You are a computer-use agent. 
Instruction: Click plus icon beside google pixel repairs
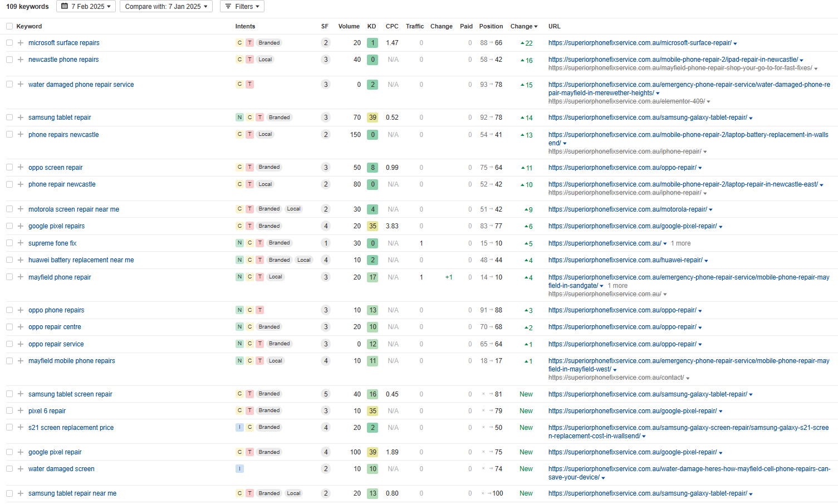21,226
